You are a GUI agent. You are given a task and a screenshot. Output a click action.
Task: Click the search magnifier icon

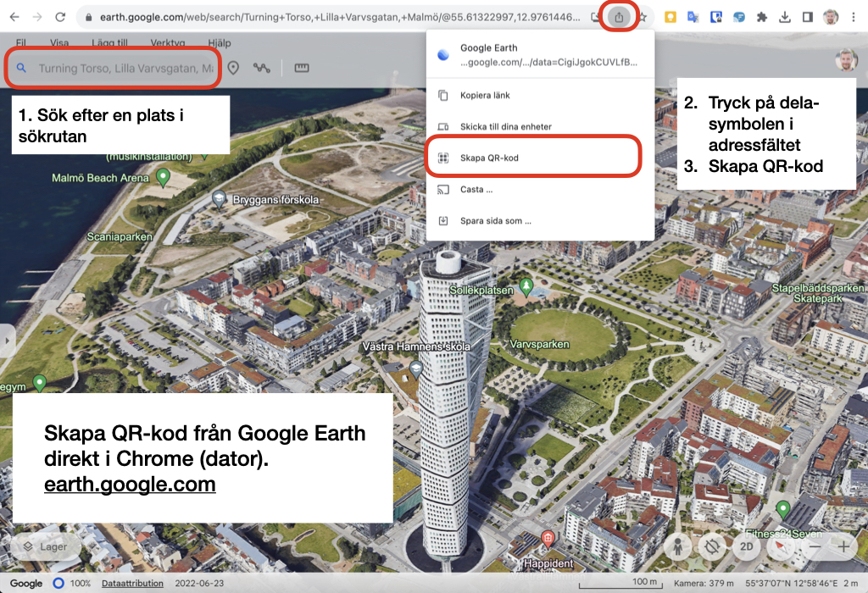point(21,68)
